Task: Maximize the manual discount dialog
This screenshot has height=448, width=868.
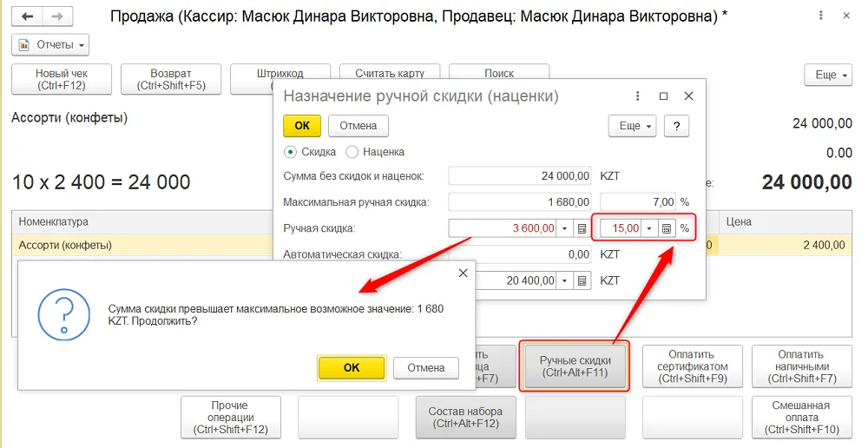Action: [663, 96]
